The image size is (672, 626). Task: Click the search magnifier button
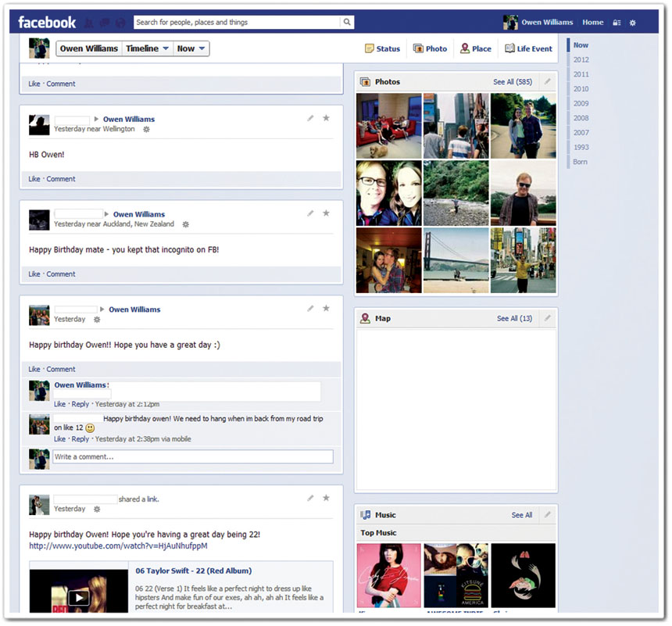347,23
